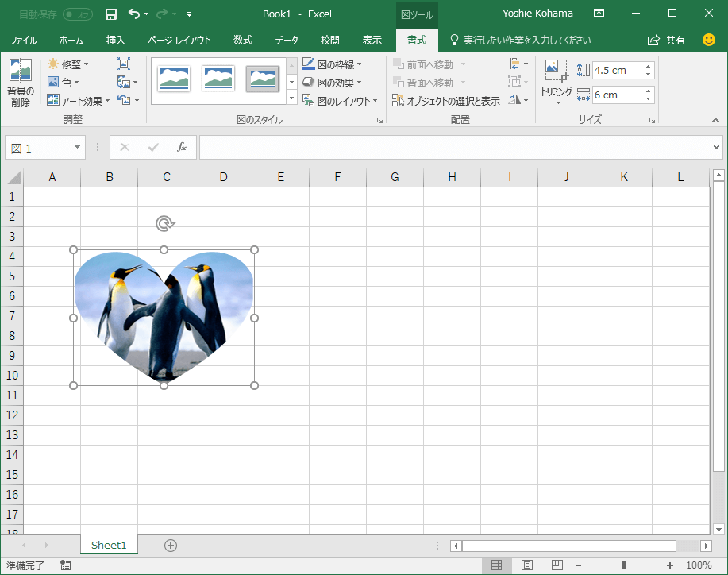Collapse the ribbon with the chevron
728x575 pixels.
[715, 120]
